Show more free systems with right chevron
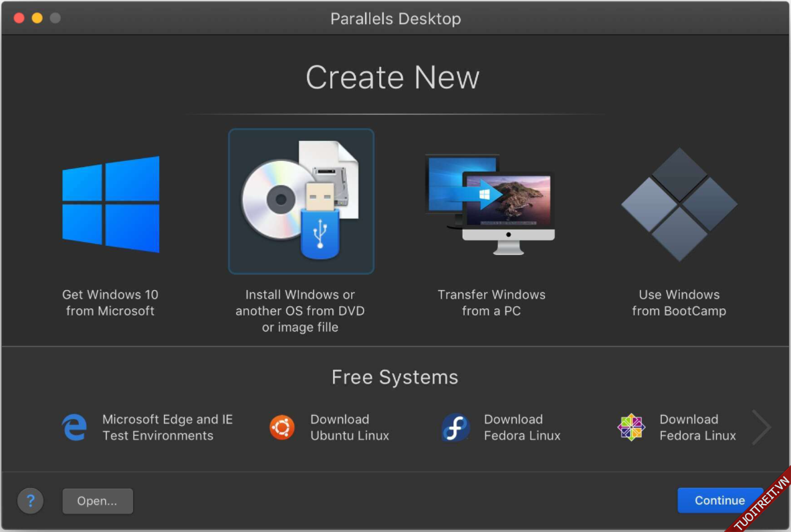This screenshot has height=532, width=791. tap(761, 428)
